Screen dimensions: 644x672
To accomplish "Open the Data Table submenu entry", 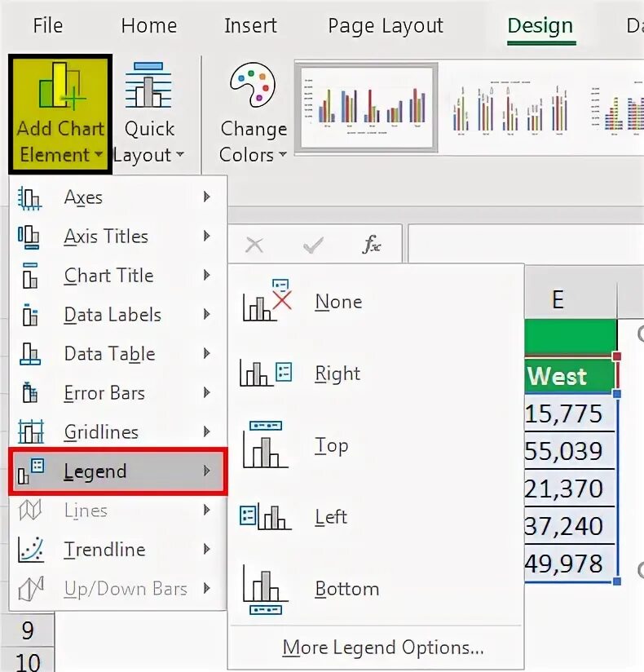I will tap(118, 354).
